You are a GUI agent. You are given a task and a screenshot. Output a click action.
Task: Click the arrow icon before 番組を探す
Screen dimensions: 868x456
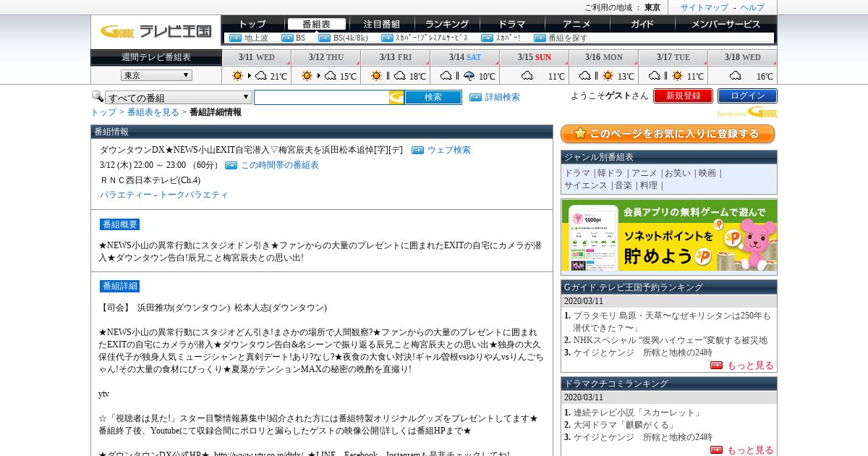point(540,38)
